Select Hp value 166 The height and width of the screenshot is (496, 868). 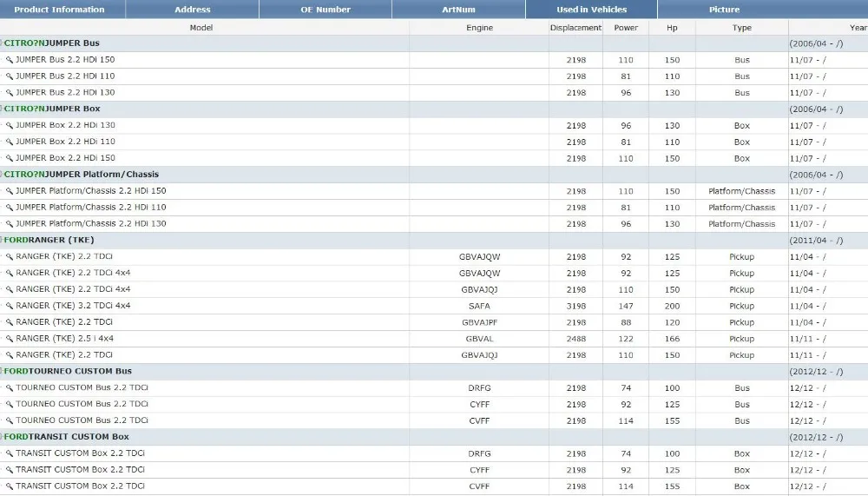672,339
